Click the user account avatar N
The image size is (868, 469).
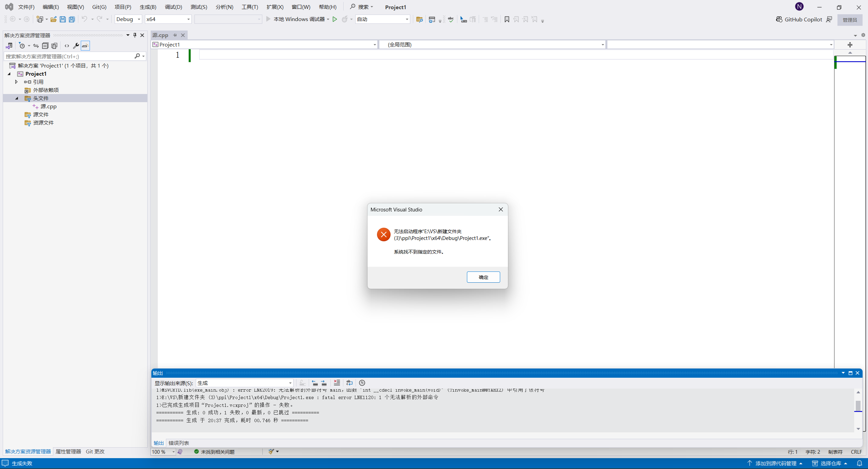tap(799, 6)
